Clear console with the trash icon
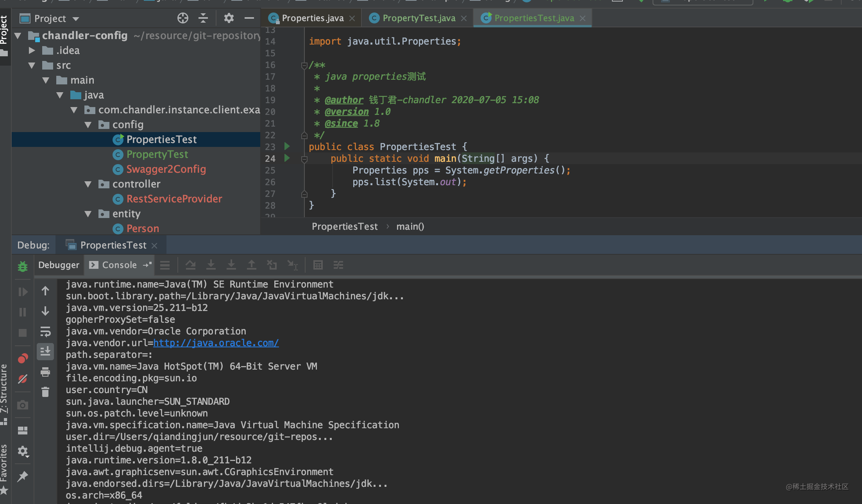 (45, 392)
